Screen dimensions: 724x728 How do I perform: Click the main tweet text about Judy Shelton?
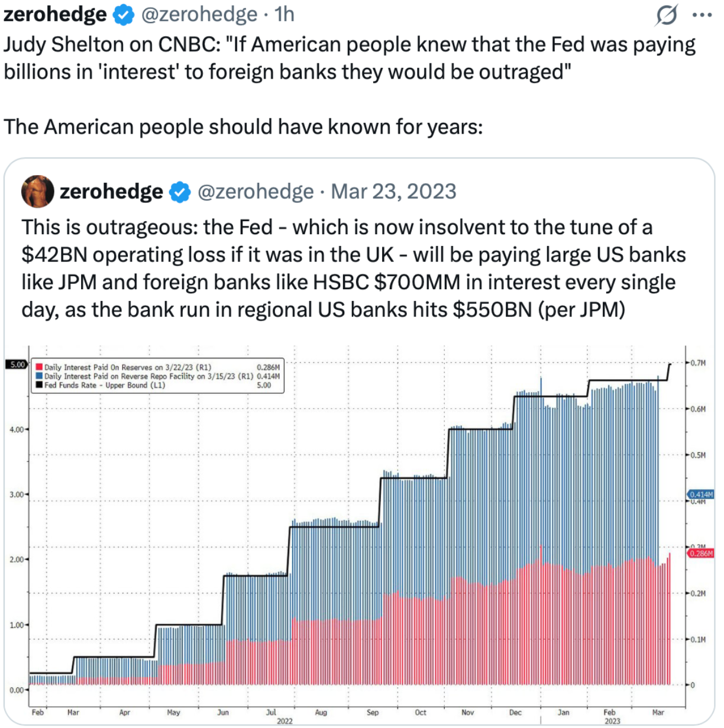pos(349,58)
